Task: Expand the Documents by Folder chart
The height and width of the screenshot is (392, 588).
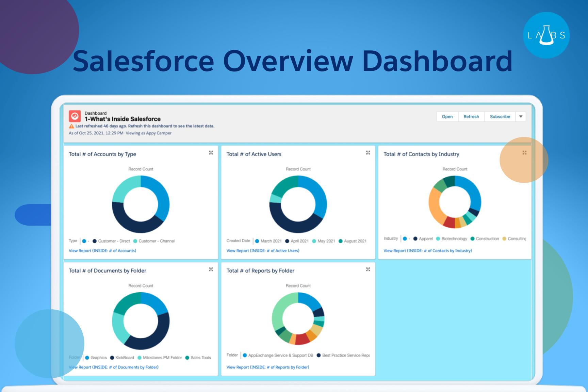Action: pos(211,269)
